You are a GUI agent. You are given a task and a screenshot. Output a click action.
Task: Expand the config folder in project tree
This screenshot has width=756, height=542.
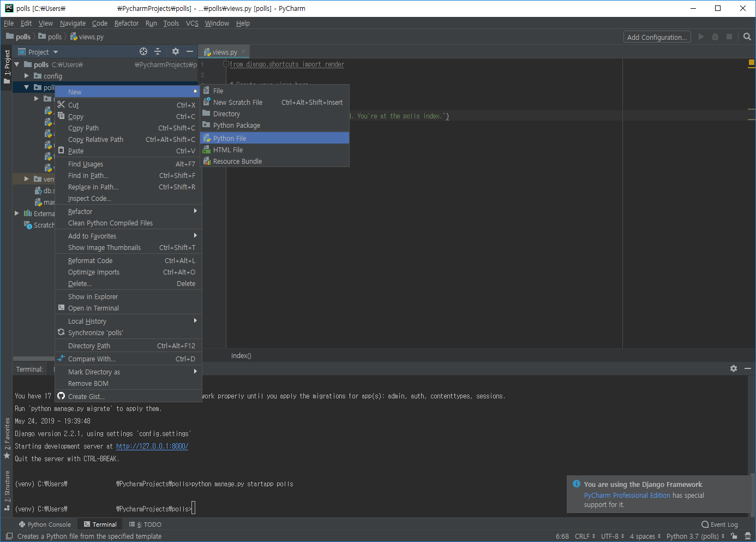click(26, 76)
